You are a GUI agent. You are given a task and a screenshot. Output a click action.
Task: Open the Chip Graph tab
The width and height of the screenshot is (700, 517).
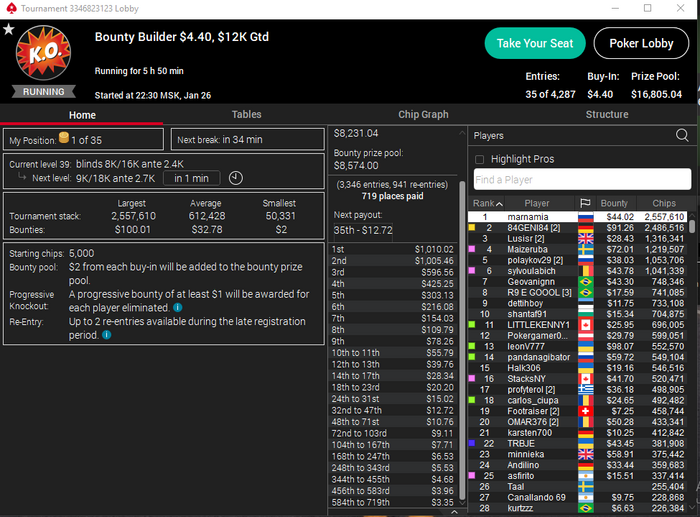coord(423,115)
